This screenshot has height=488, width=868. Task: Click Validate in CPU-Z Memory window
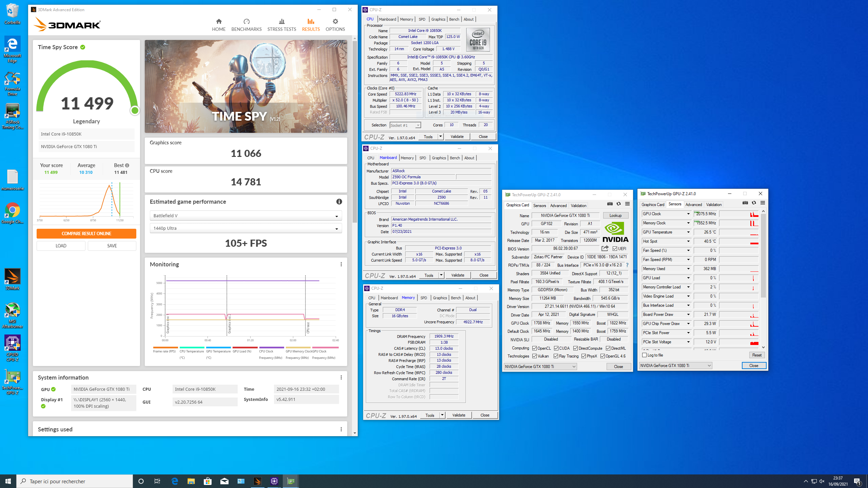coord(459,415)
